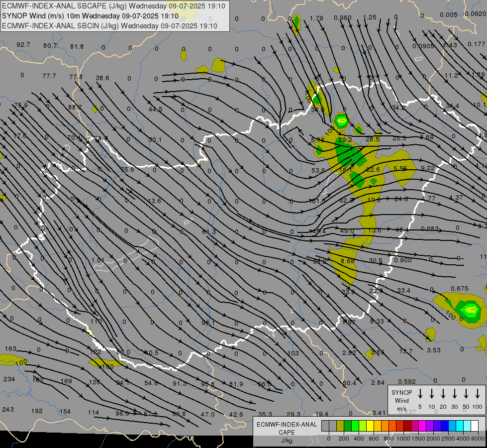The image size is (487, 448).
Task: Click the '91.3' value on map
Action: [180, 384]
